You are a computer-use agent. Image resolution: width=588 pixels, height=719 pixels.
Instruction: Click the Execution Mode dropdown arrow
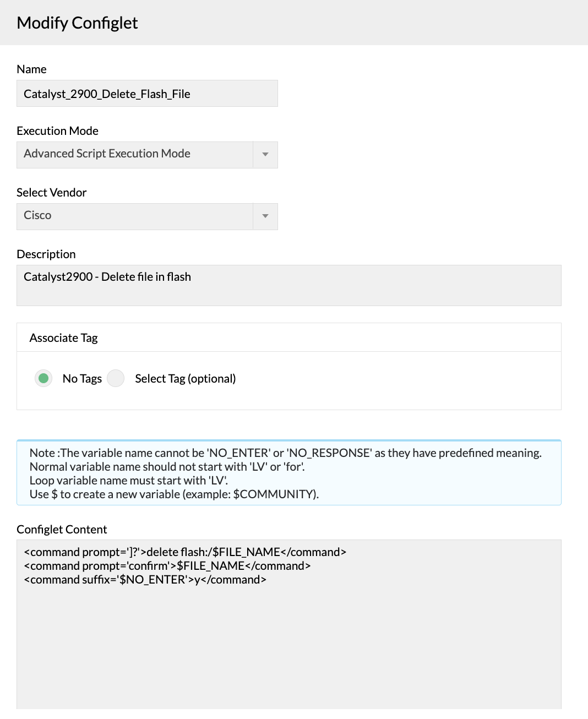(265, 155)
